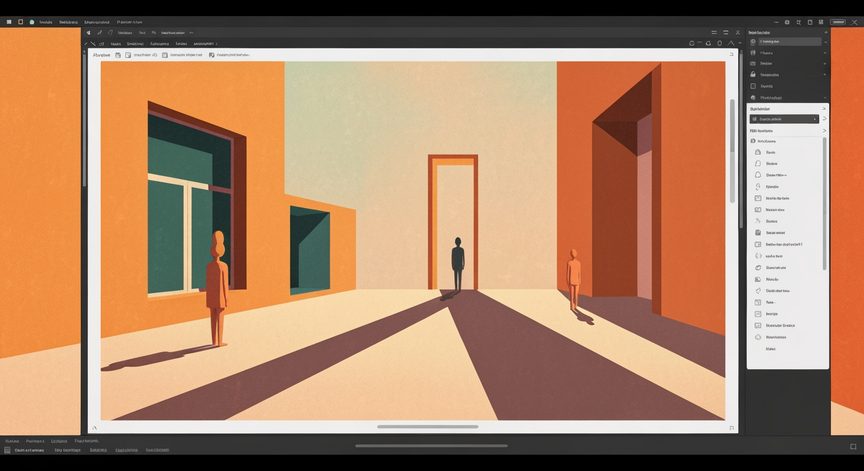Screen dimensions: 864x471
Task: Toggle the checkbox icon at the status bar's left end
Action: (7, 450)
